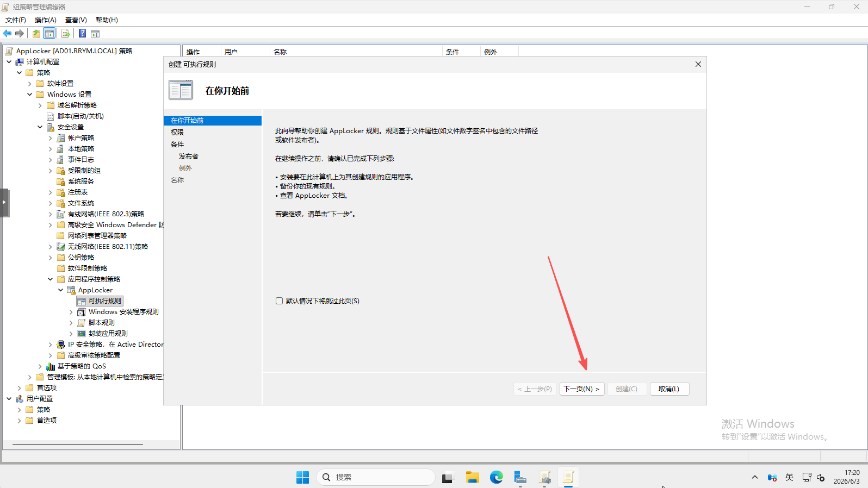Screen dimensions: 868x488
Task: Expand the 软件设置 tree node
Action: [x=30, y=84]
